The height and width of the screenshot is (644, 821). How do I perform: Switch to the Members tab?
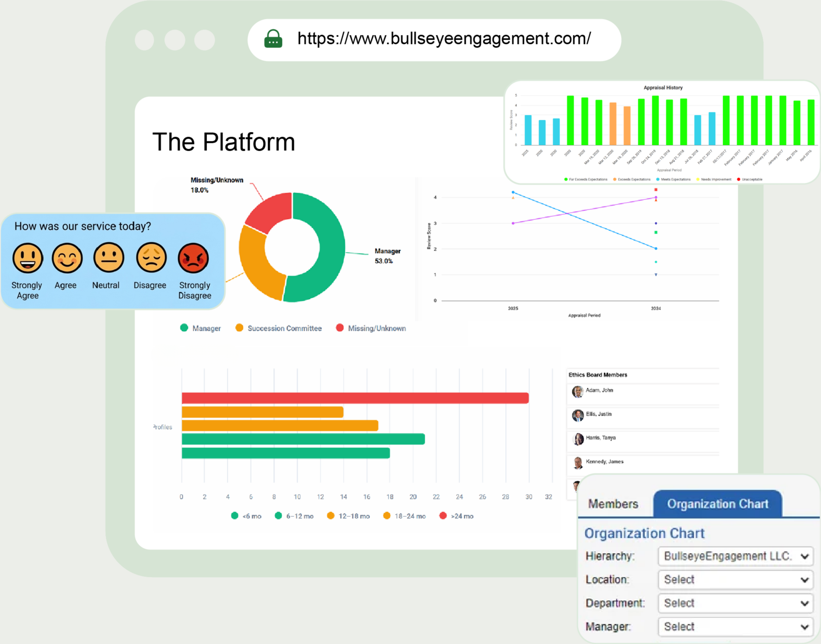click(613, 504)
